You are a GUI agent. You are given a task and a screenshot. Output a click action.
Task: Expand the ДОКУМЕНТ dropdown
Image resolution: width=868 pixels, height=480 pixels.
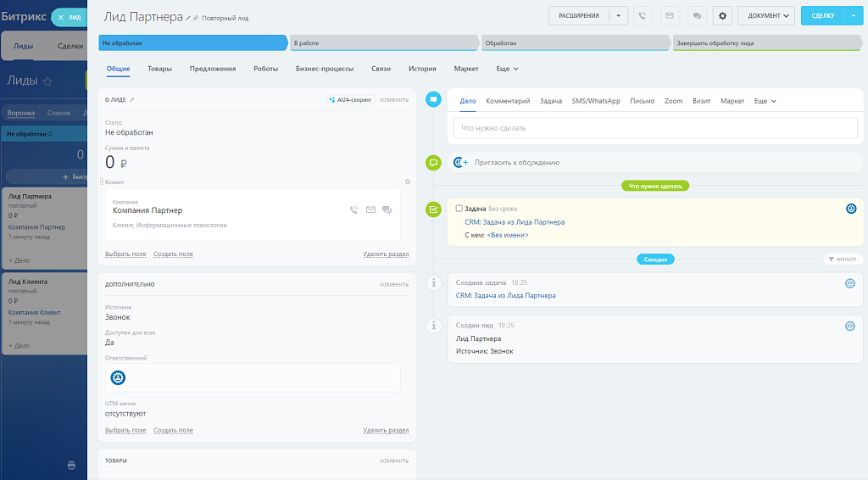tap(765, 15)
